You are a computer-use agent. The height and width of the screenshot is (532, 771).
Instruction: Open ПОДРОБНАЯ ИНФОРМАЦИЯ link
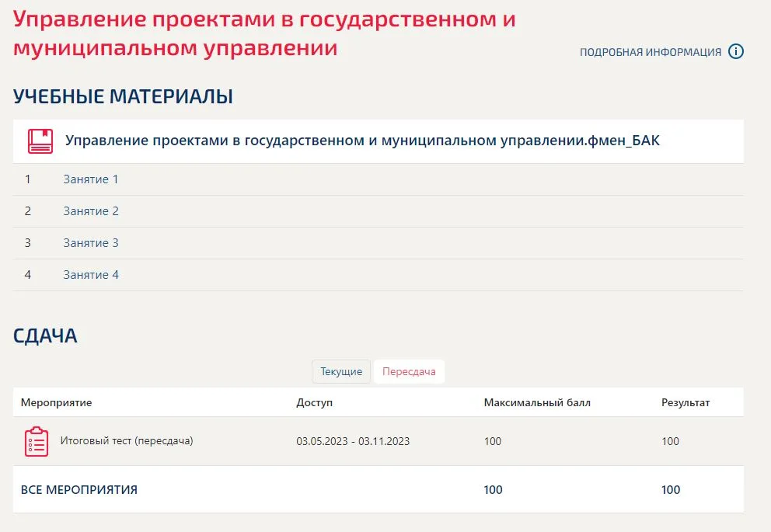point(650,52)
